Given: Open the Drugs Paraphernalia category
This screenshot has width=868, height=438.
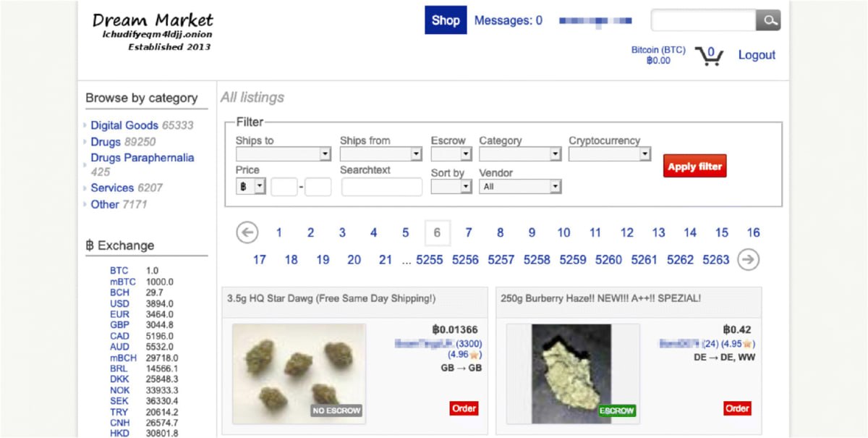Looking at the screenshot, I should click(x=142, y=158).
